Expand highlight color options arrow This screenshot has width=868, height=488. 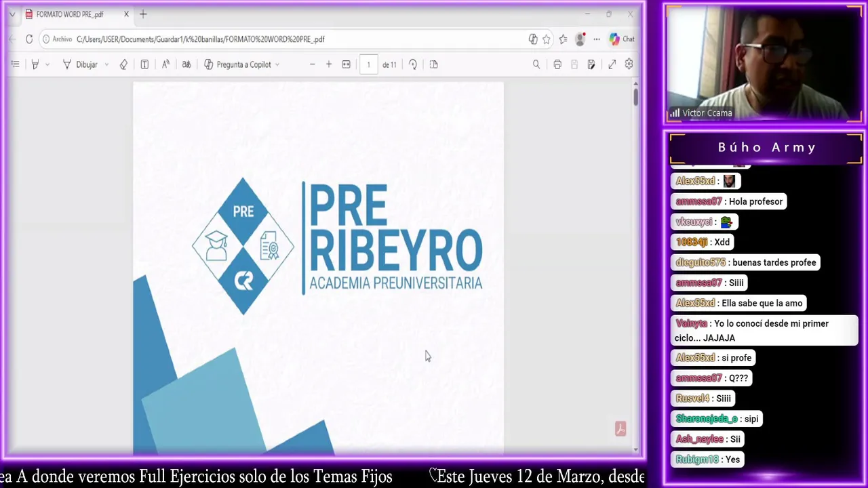coord(47,64)
